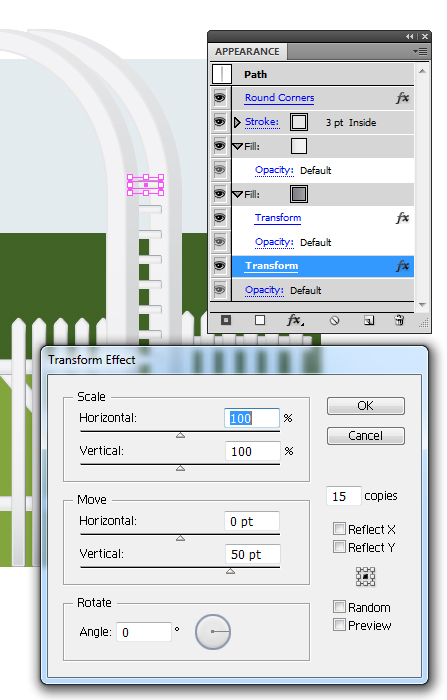
Task: Hide the Round Corners effect
Action: [x=220, y=98]
